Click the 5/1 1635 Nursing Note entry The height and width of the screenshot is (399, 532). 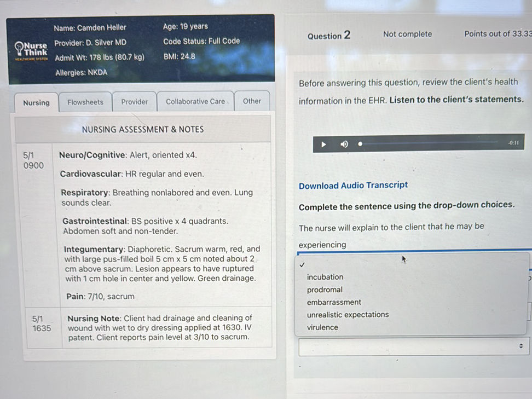159,327
